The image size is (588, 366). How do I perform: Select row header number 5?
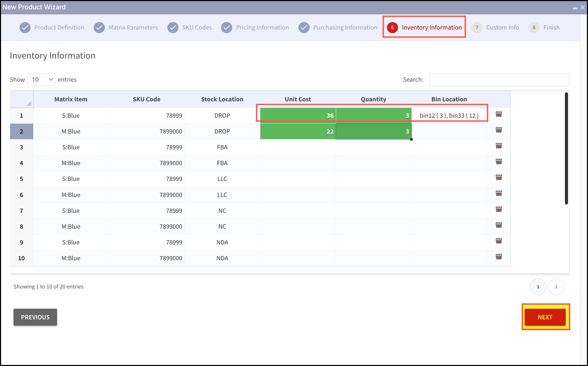[x=22, y=179]
